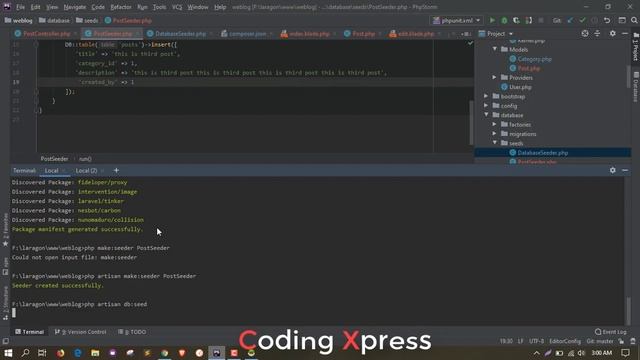640x360 pixels.
Task: Expand the migrations folder
Action: click(x=495, y=134)
